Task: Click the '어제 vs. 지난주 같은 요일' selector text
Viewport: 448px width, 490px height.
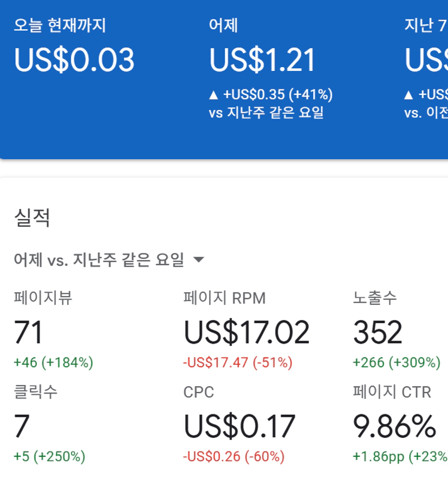Action: tap(99, 260)
